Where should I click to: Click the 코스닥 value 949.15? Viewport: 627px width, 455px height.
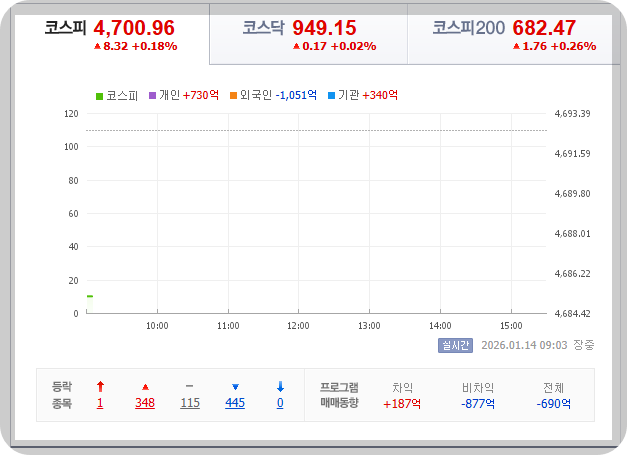point(324,28)
